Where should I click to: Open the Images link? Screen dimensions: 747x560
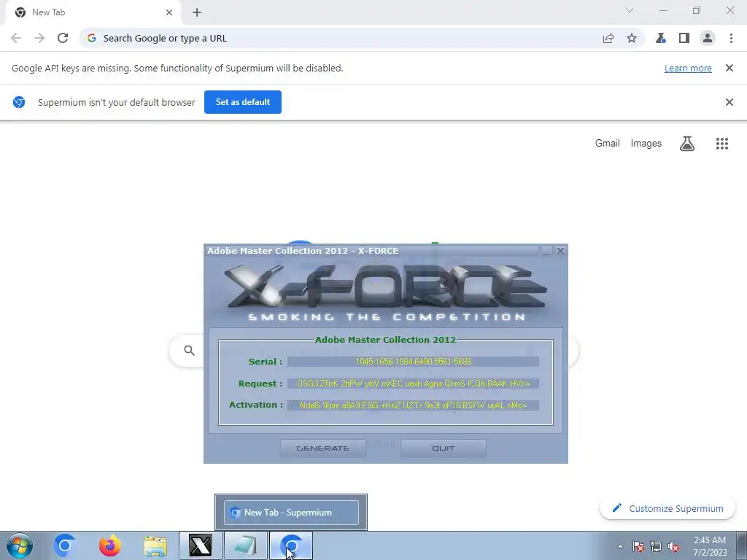[646, 144]
